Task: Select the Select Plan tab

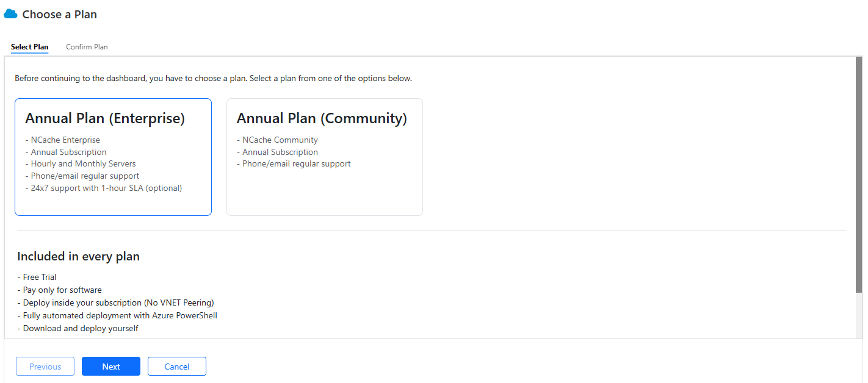Action: tap(29, 46)
